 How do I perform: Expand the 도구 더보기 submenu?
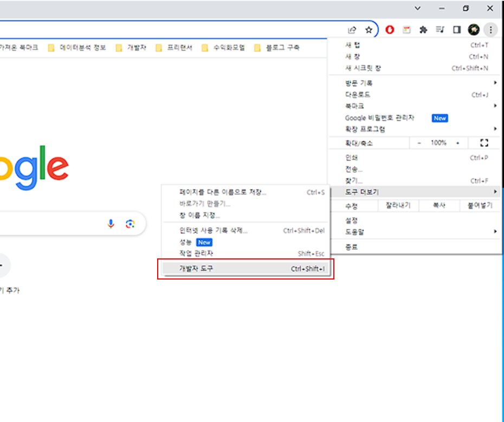tap(415, 192)
